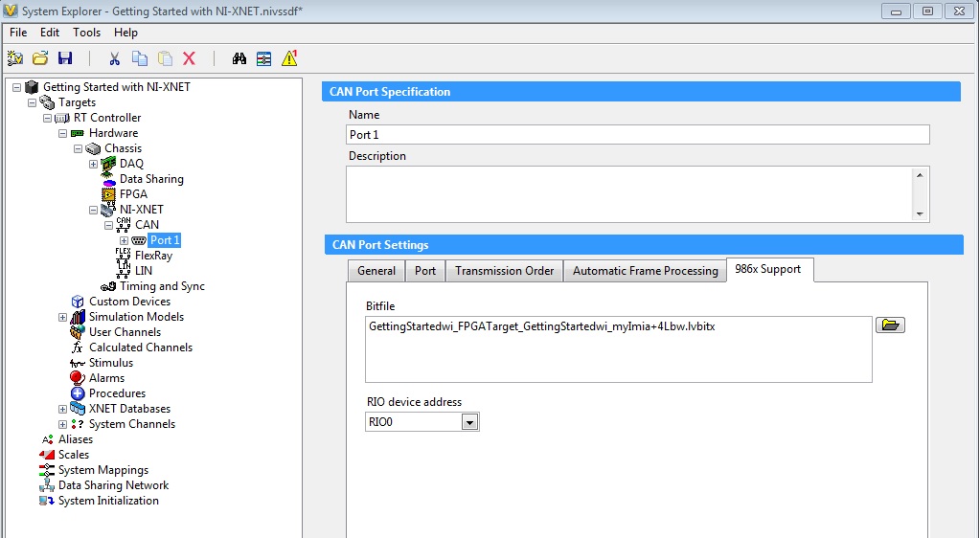Select System Channels tree item
980x538 pixels.
click(132, 424)
